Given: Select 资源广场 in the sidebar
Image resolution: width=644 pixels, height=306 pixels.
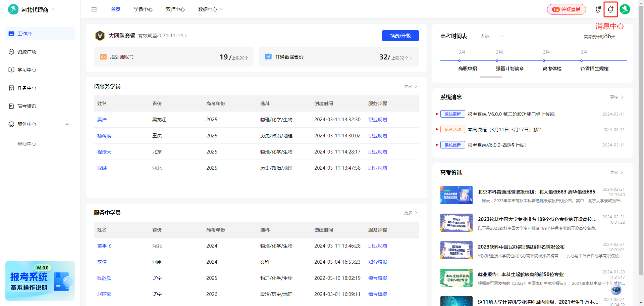Looking at the screenshot, I should point(27,52).
